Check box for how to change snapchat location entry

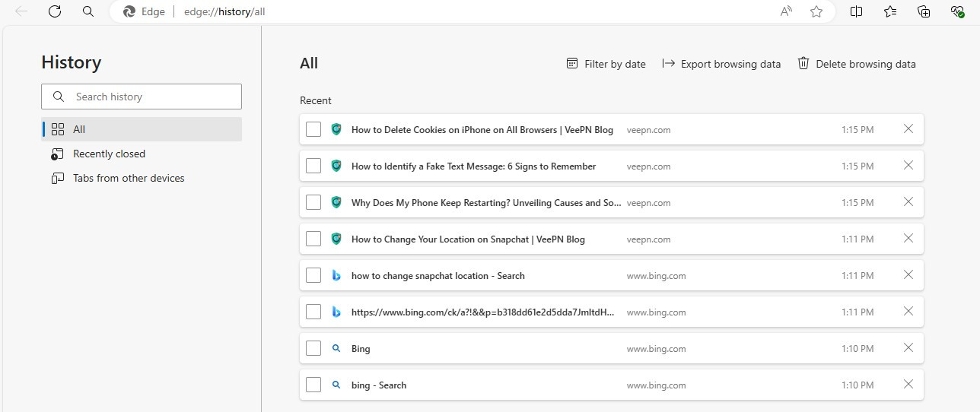point(313,275)
